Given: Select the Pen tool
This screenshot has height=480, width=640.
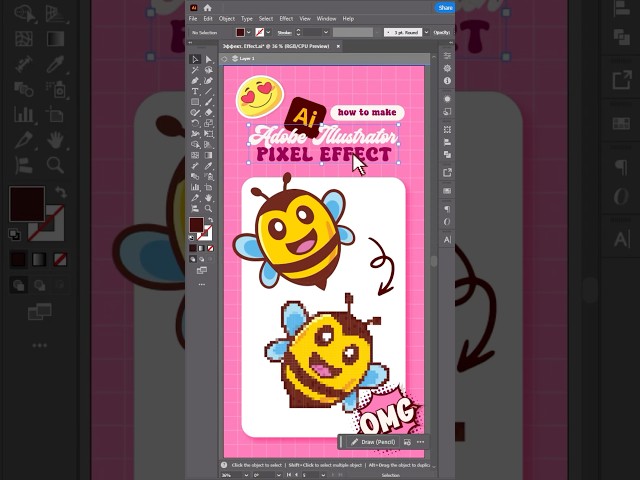Looking at the screenshot, I should coord(195,81).
